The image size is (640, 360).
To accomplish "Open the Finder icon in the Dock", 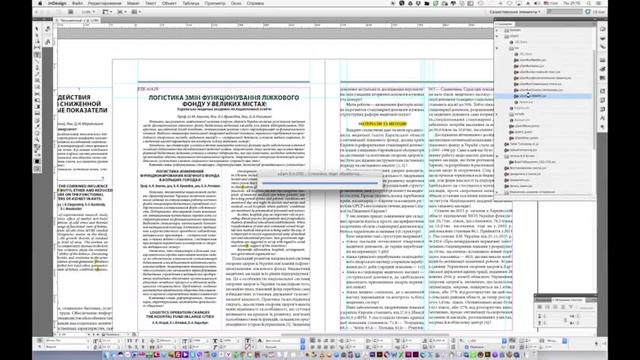I will (107, 355).
